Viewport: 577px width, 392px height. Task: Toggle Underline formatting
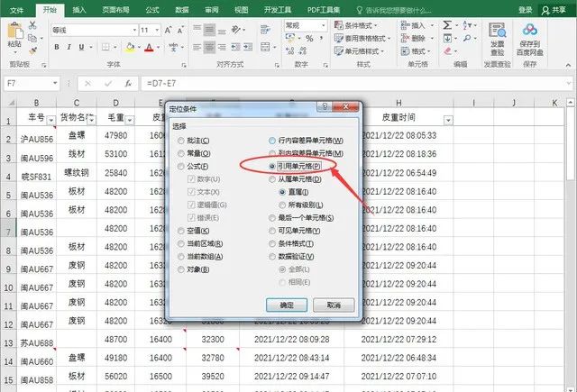pos(81,47)
